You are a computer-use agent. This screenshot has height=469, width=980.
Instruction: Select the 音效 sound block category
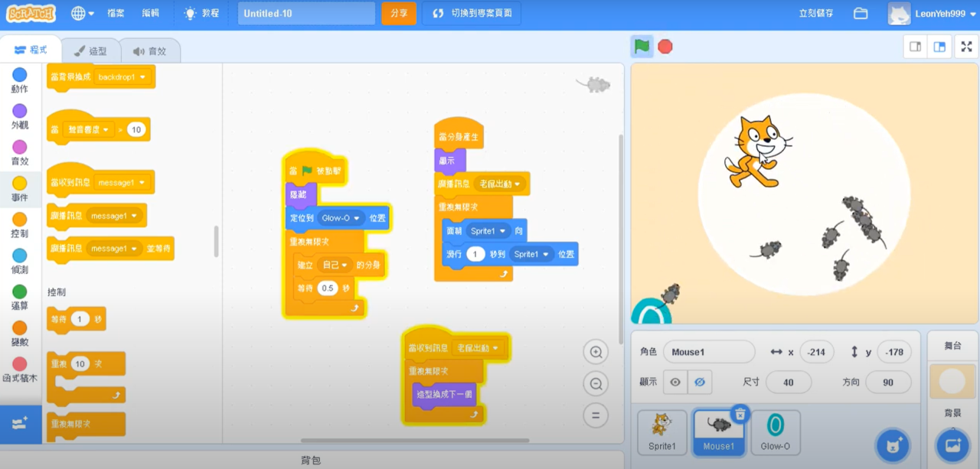point(20,152)
